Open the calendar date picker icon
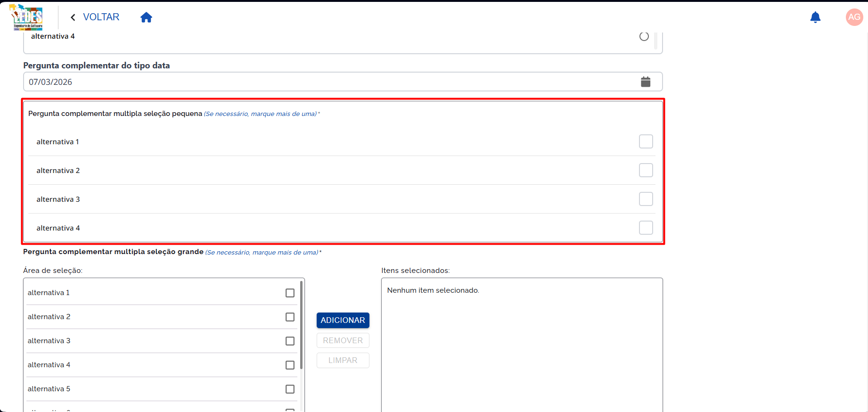The width and height of the screenshot is (868, 412). [646, 82]
